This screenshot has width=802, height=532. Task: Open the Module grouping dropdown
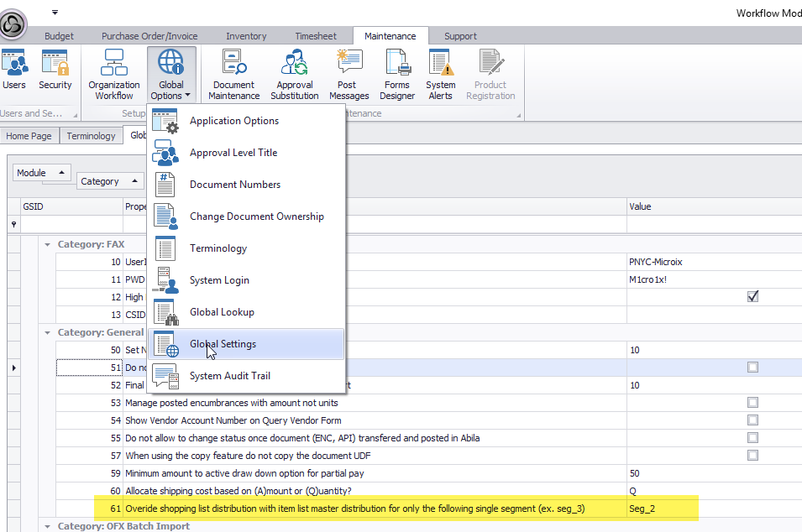click(x=42, y=173)
